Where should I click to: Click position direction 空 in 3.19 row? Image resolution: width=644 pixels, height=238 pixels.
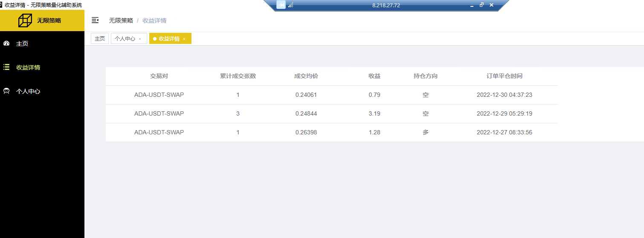(426, 113)
